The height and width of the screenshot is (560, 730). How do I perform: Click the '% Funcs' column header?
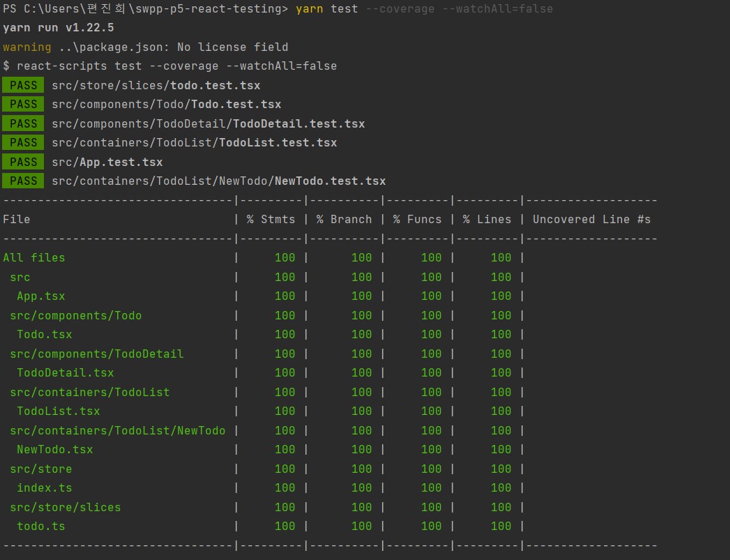tap(417, 219)
